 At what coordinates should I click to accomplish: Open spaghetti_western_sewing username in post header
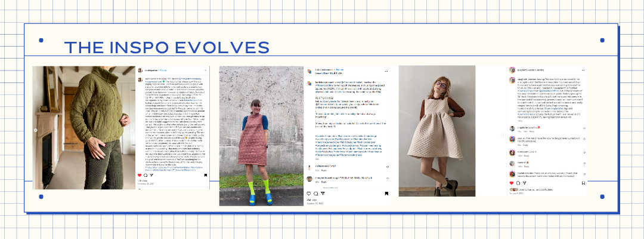(x=532, y=70)
